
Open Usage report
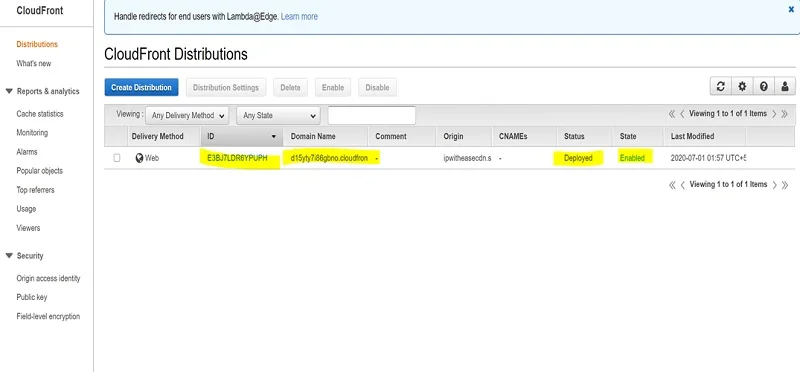pyautogui.click(x=26, y=209)
